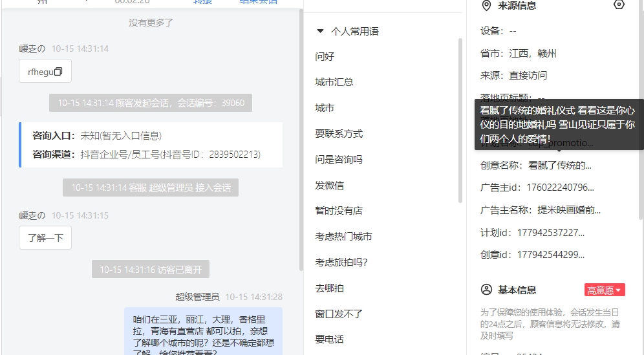
Task: Click the 广告主名称 提米映画 field
Action: point(541,210)
